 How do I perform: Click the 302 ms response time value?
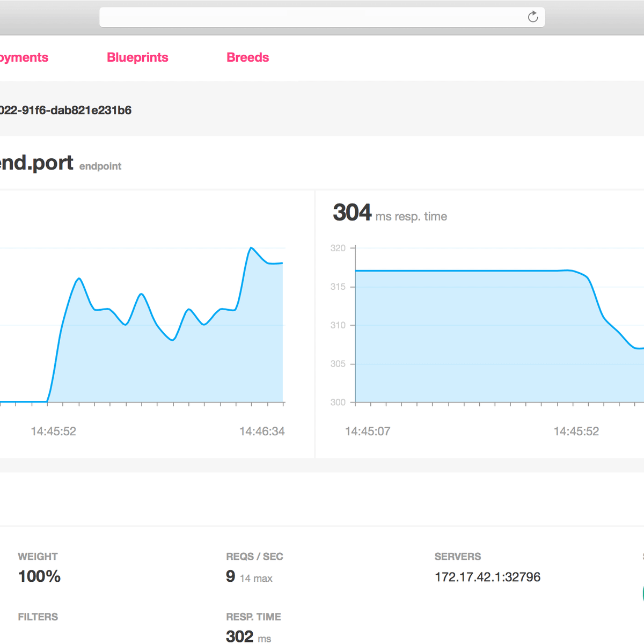(248, 636)
